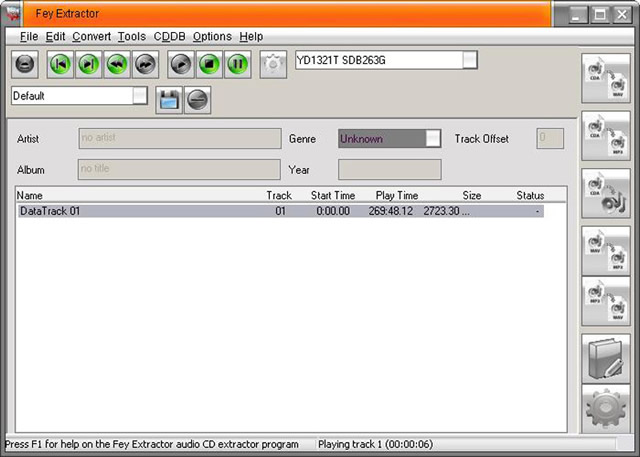
Task: Minimize the Fey Extractor window
Action: pos(576,15)
